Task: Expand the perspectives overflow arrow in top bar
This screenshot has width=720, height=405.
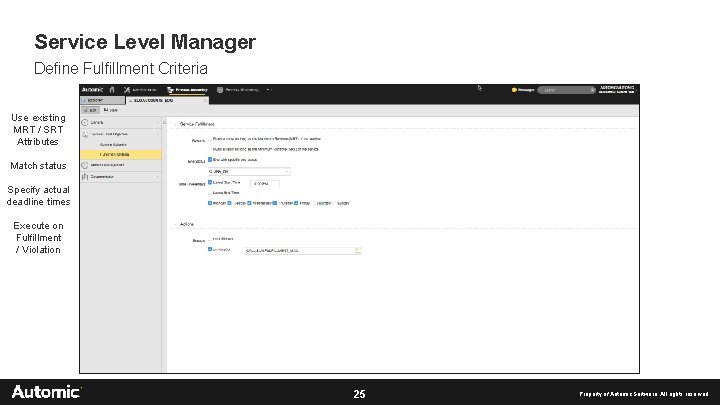Action: click(x=269, y=90)
